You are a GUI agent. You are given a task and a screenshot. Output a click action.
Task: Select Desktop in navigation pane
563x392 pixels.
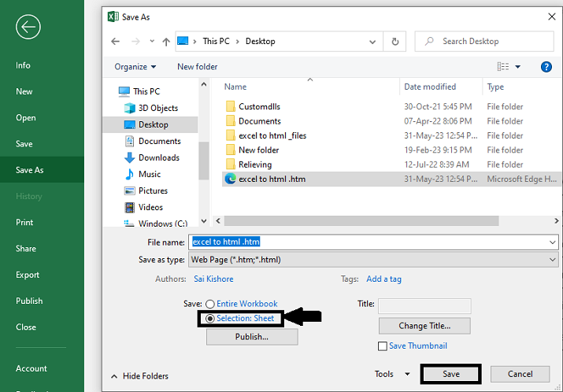coord(150,124)
